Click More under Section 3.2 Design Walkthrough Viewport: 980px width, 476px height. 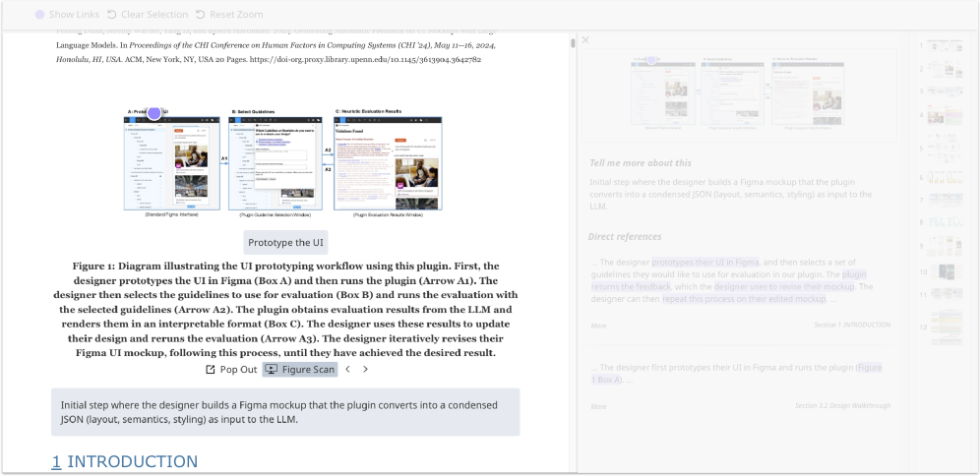coord(598,406)
